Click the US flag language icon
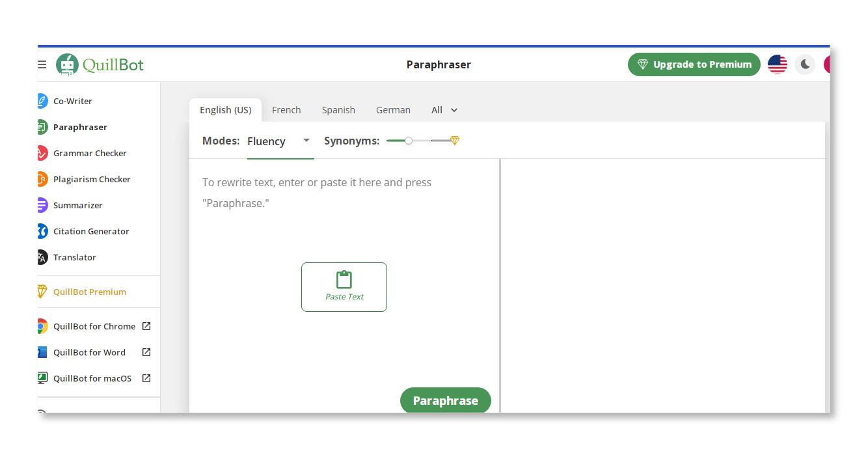 777,64
